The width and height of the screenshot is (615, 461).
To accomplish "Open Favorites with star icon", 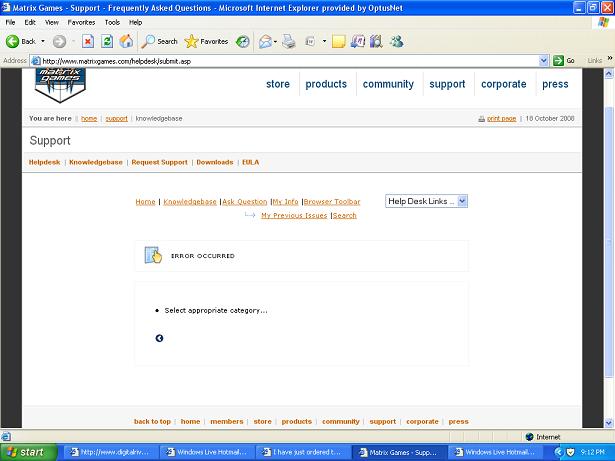I will coord(206,41).
